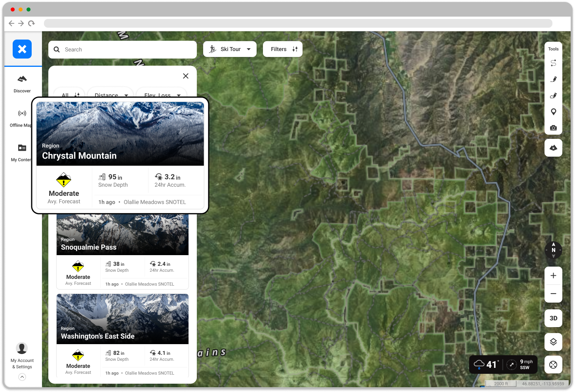
Task: Click the location target button
Action: tap(554, 365)
